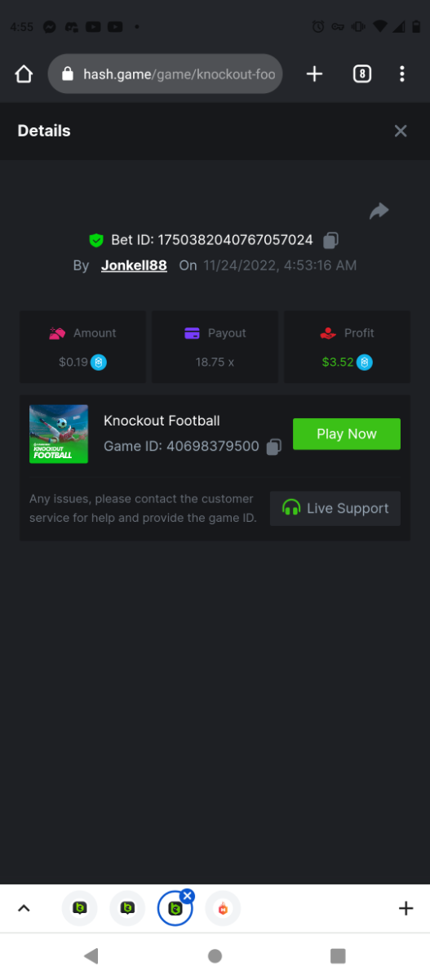Click the green verified shield icon
Viewport: 430px width, 980px height.
[x=96, y=240]
